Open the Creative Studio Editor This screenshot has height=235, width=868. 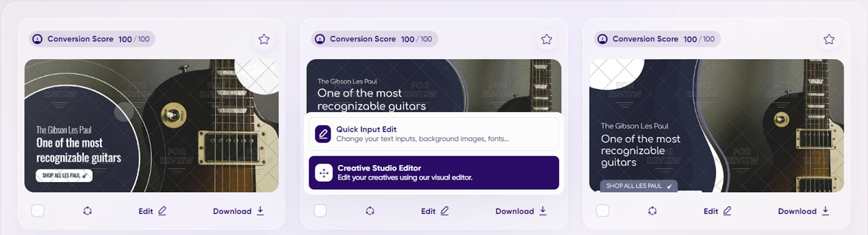click(x=433, y=173)
